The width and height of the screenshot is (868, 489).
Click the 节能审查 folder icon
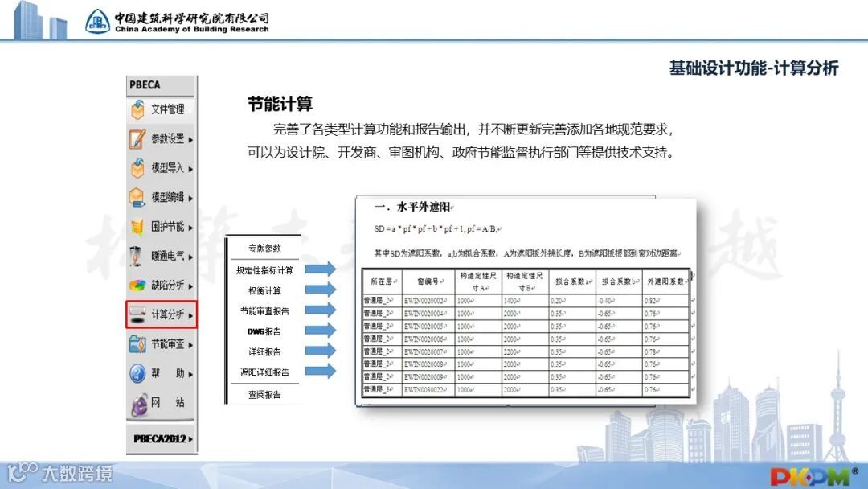(137, 344)
